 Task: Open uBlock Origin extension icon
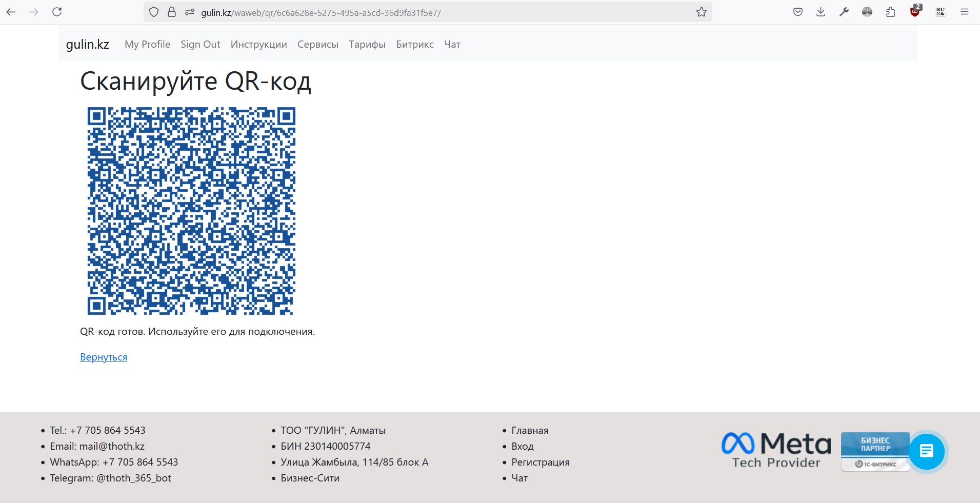[916, 11]
